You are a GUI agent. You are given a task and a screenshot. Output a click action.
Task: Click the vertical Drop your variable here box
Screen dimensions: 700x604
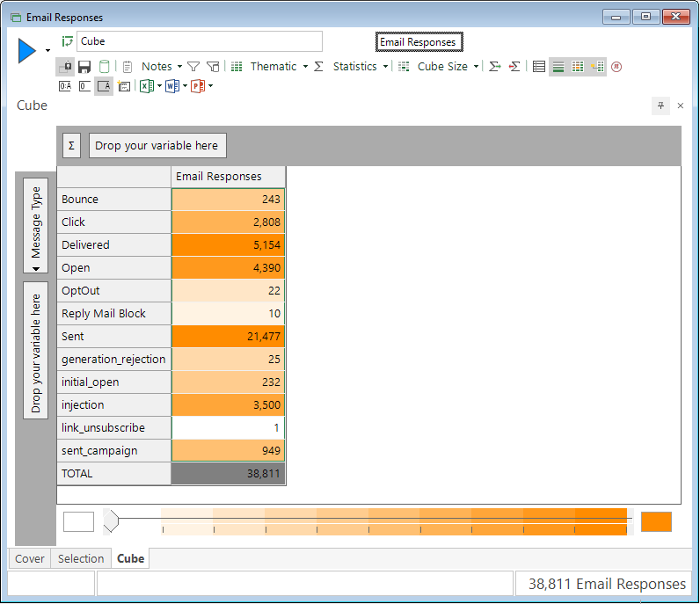pyautogui.click(x=36, y=351)
